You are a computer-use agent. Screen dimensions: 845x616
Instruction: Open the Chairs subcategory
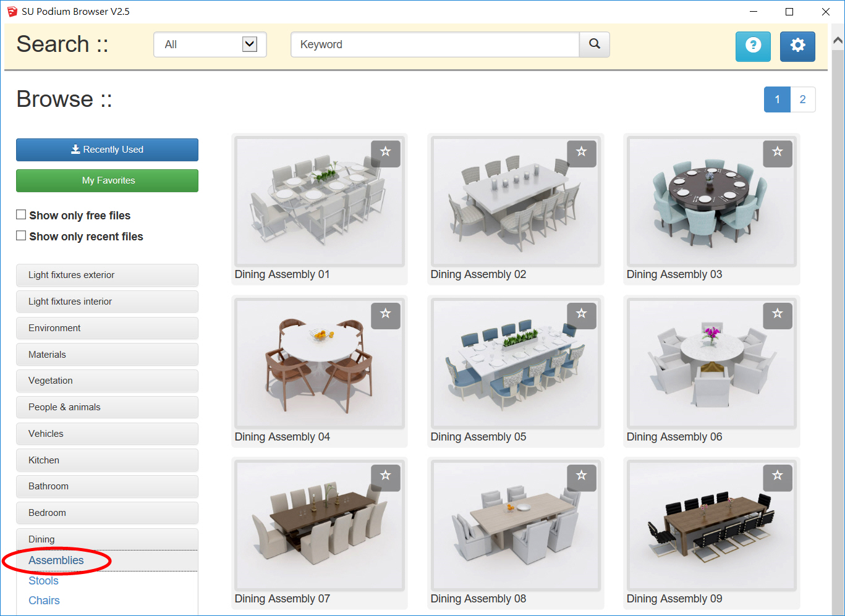44,601
